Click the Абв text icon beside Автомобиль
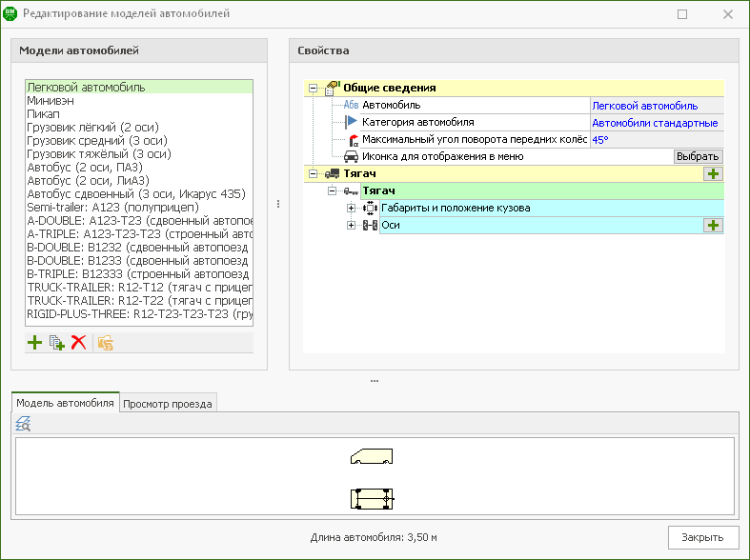 coord(351,105)
